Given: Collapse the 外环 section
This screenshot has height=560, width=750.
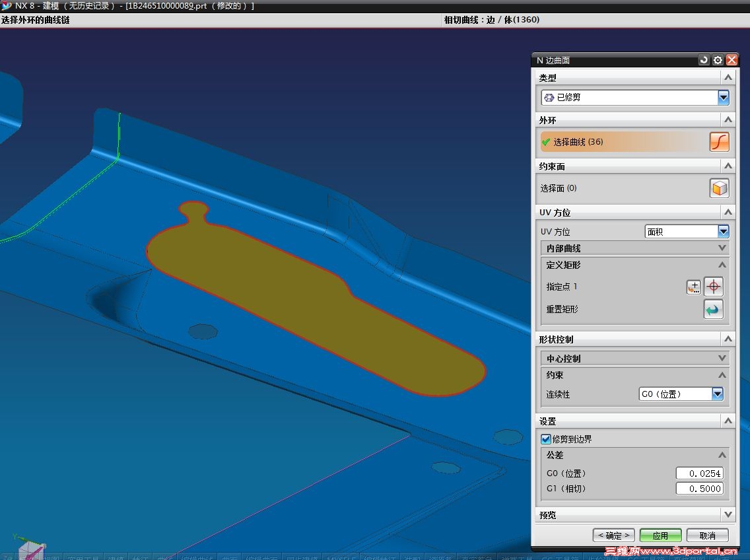Looking at the screenshot, I should (728, 120).
